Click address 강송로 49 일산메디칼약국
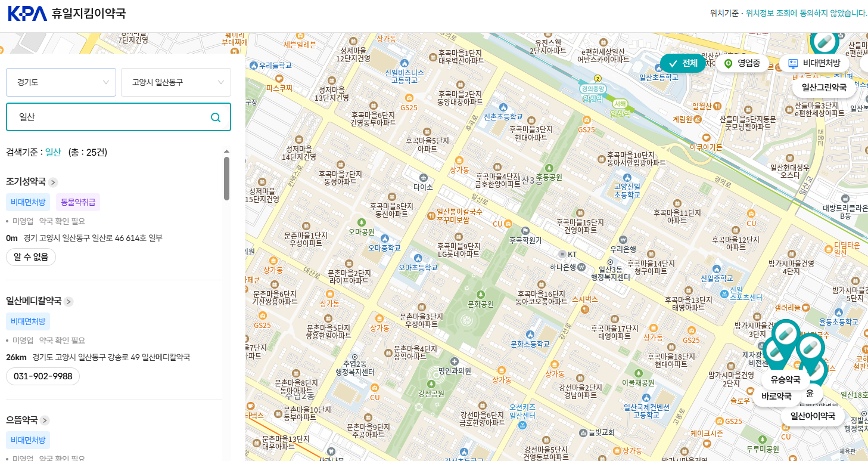This screenshot has width=868, height=461. pos(111,357)
